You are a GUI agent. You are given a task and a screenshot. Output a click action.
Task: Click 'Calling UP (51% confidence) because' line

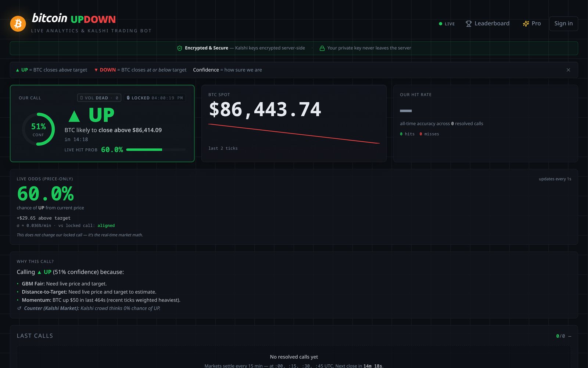pyautogui.click(x=70, y=272)
